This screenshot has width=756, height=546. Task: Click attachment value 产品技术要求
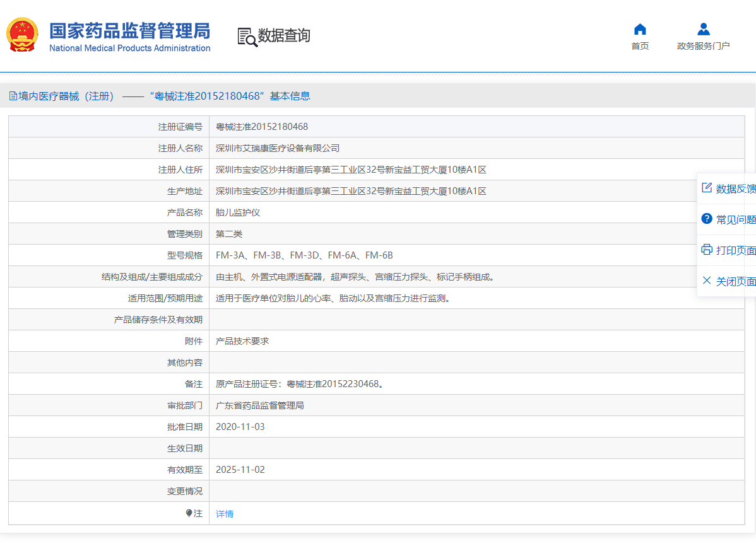242,341
